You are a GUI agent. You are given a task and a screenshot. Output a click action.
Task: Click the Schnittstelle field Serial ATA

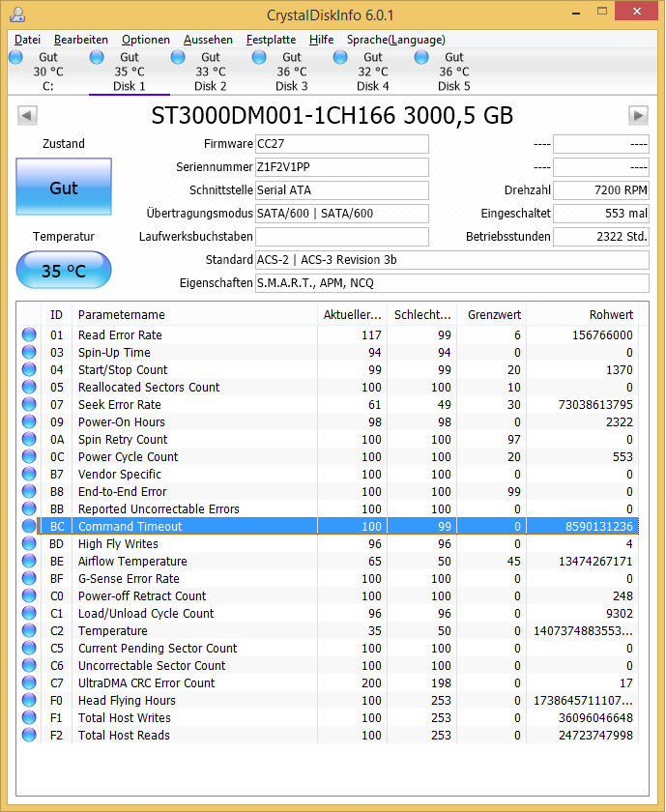tap(342, 190)
